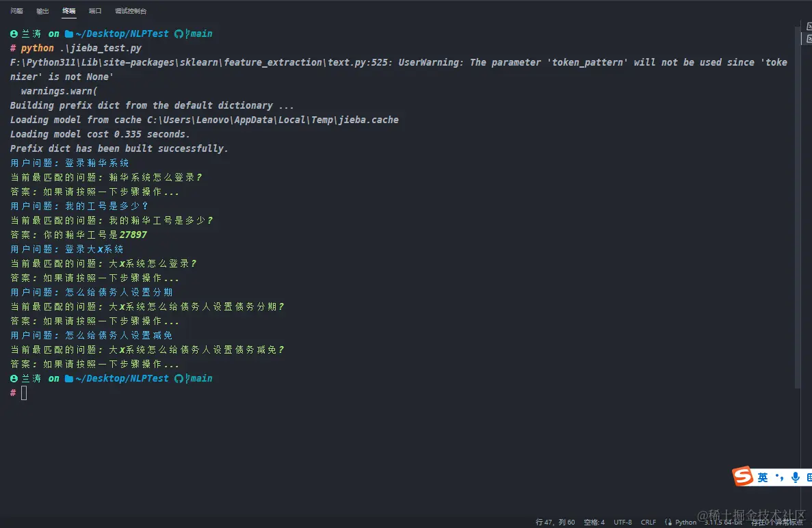Click the line 瀚华系统怎么登录？

(106, 178)
